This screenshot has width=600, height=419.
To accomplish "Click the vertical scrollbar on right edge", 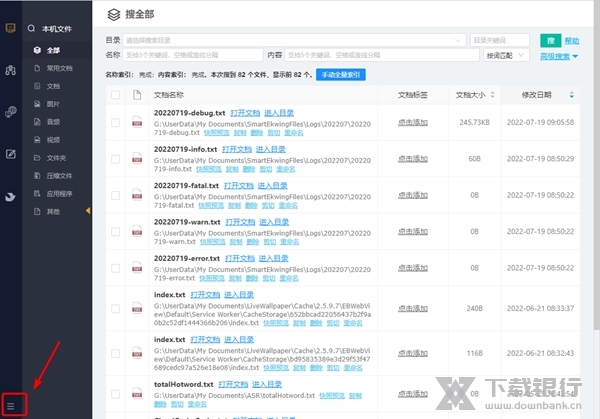I will click(x=597, y=165).
